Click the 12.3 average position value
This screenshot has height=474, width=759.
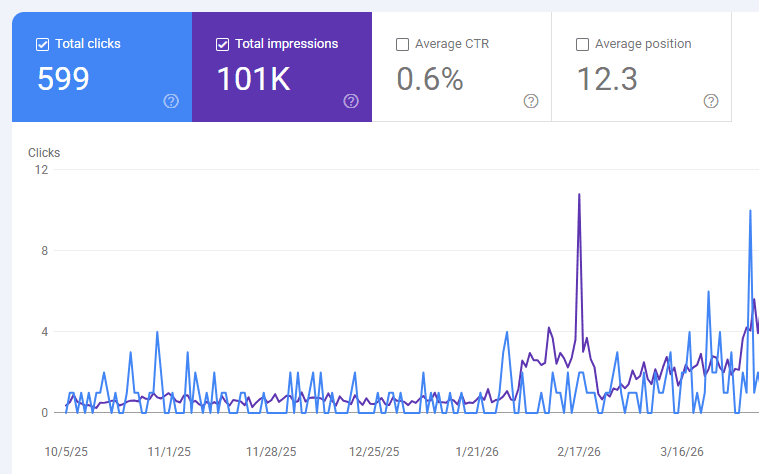click(x=607, y=79)
